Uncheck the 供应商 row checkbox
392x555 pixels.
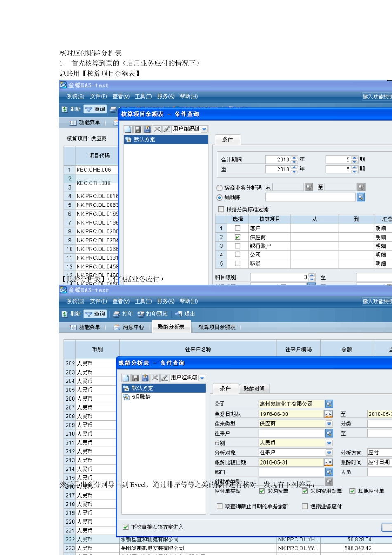237,237
